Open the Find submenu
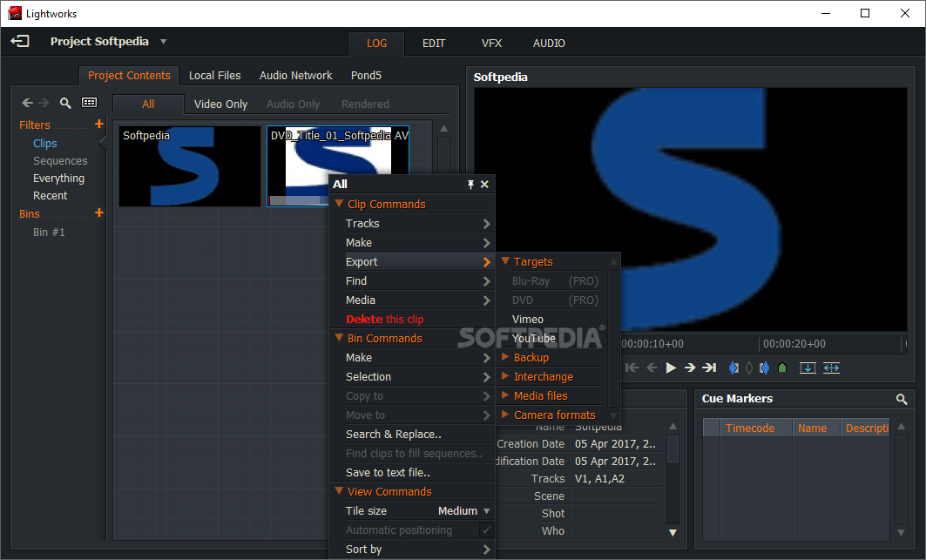 point(412,281)
